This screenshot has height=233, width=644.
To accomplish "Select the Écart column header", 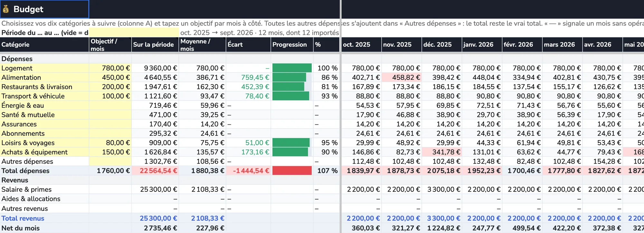I will point(248,45).
